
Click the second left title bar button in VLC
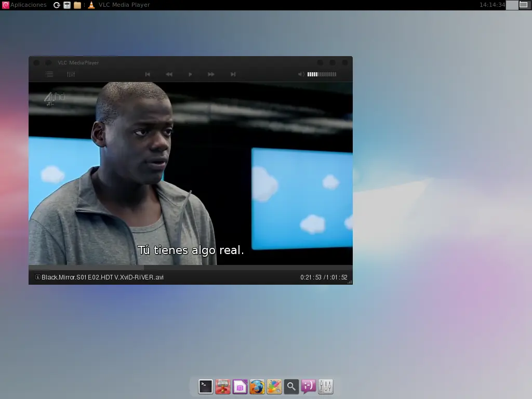(x=48, y=63)
